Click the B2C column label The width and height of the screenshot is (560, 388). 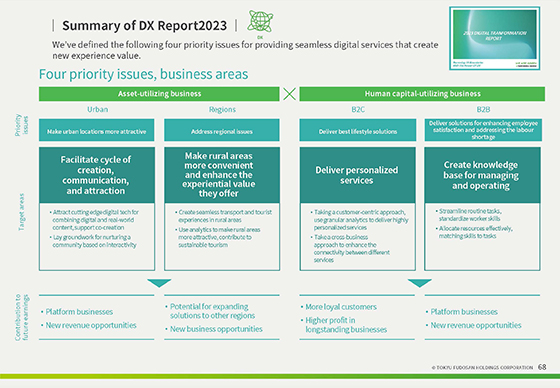tap(358, 110)
